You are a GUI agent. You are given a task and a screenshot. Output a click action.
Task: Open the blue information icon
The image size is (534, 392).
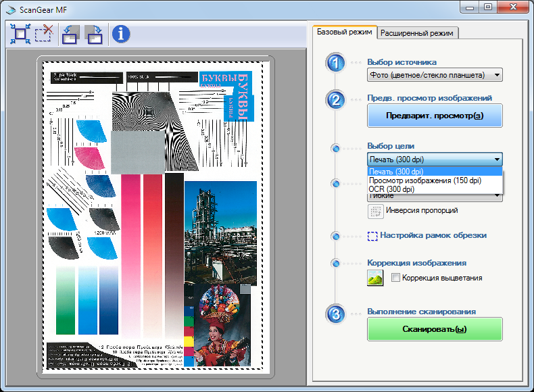tap(121, 33)
